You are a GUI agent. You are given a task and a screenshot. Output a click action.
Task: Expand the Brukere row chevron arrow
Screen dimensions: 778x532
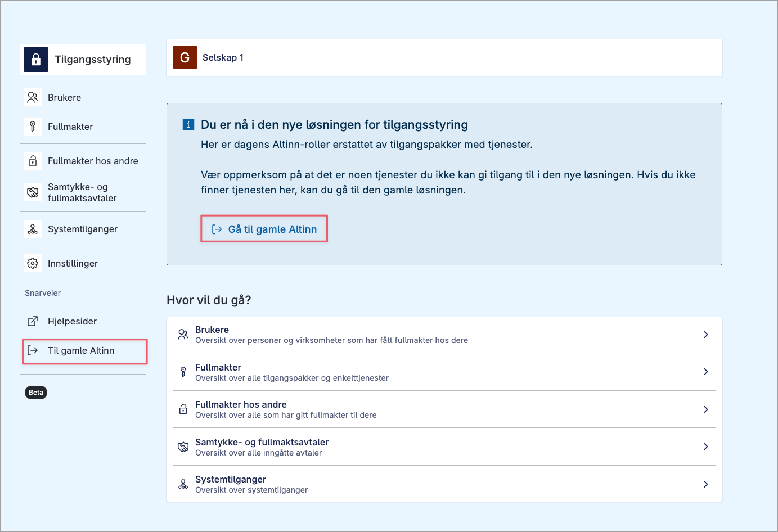pyautogui.click(x=705, y=335)
